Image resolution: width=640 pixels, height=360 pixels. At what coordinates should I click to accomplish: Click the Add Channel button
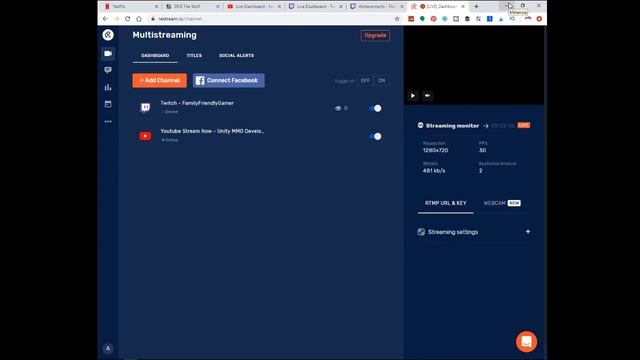pos(159,80)
